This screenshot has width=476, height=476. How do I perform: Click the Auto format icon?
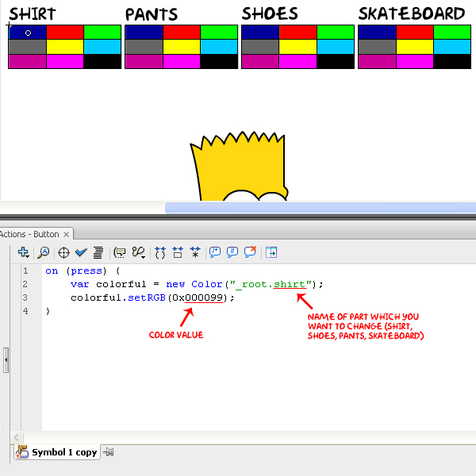98,252
